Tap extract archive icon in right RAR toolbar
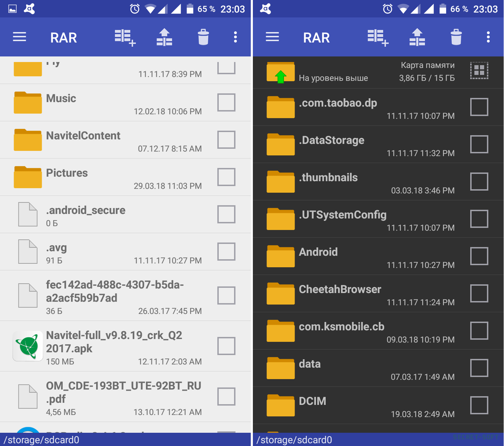The width and height of the screenshot is (504, 446). [417, 37]
